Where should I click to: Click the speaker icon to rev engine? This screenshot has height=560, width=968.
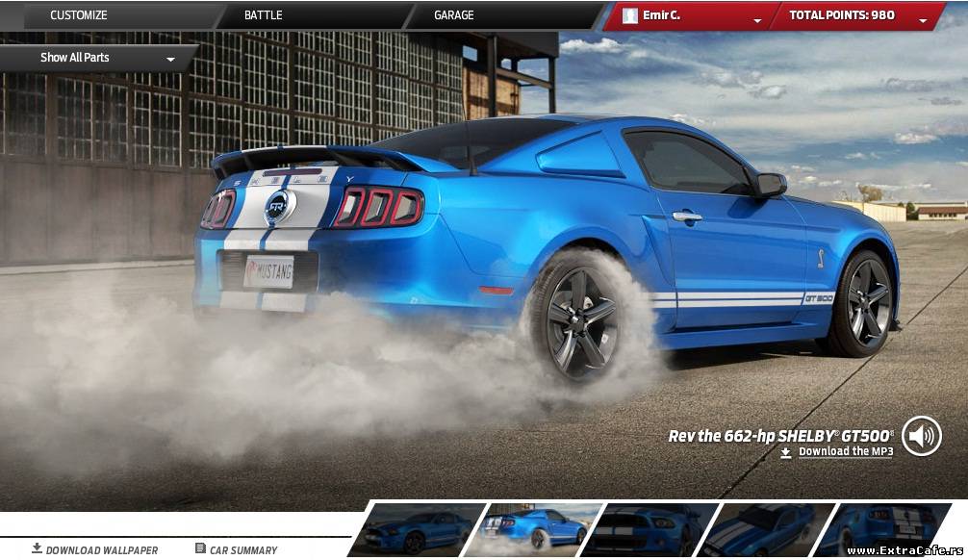[921, 436]
